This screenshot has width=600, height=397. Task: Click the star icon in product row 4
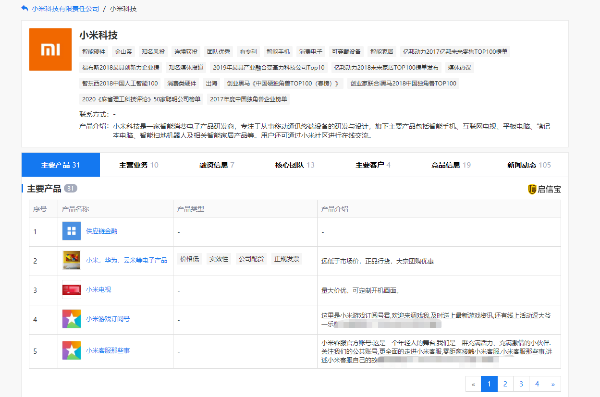click(x=72, y=319)
